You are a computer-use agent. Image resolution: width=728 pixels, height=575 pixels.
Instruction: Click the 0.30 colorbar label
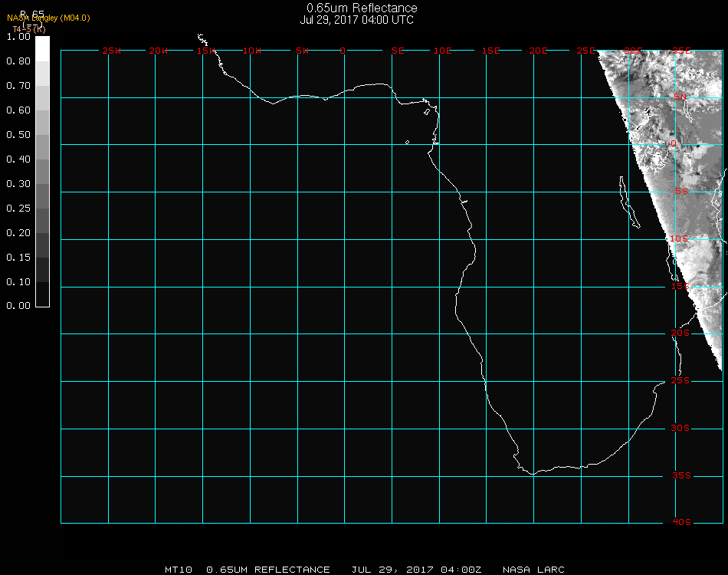pyautogui.click(x=18, y=184)
